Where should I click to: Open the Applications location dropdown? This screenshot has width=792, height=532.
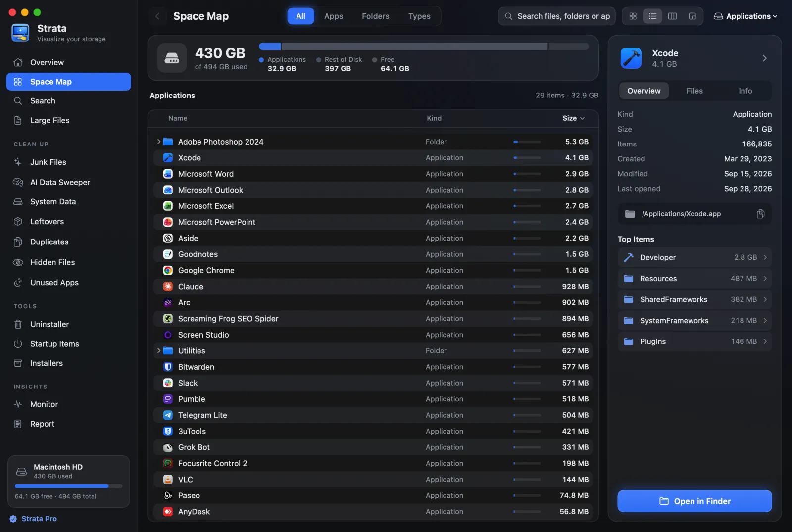pos(745,16)
